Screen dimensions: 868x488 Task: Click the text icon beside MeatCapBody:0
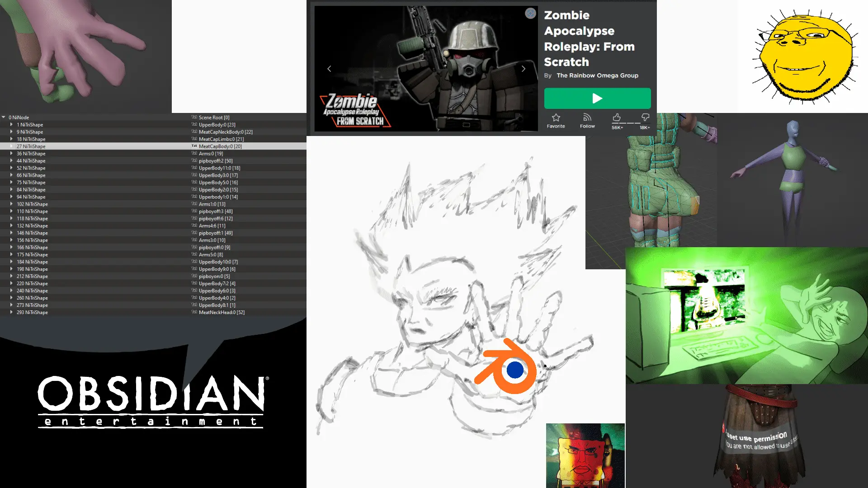coord(194,146)
